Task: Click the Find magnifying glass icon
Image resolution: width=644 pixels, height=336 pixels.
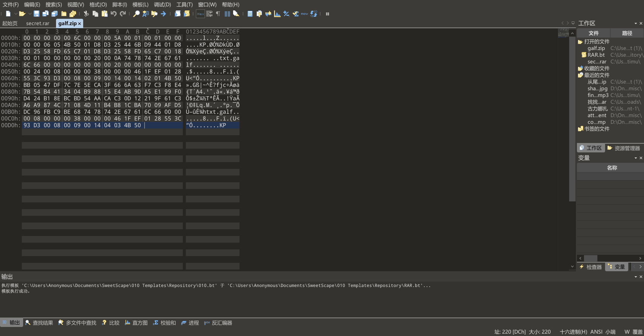Action: [x=137, y=14]
